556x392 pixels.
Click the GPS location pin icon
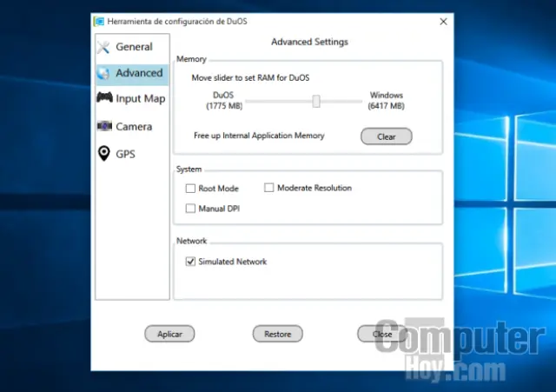(x=104, y=154)
